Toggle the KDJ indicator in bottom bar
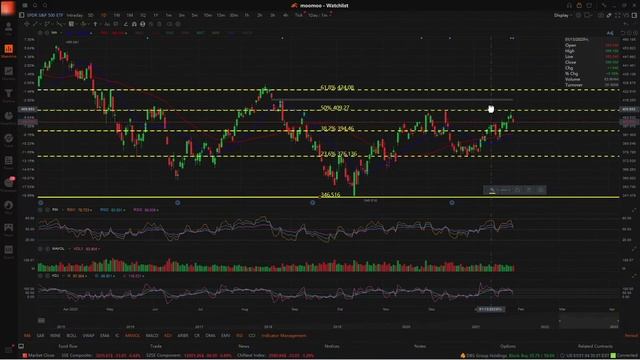Image resolution: width=640 pixels, height=360 pixels. 168,336
